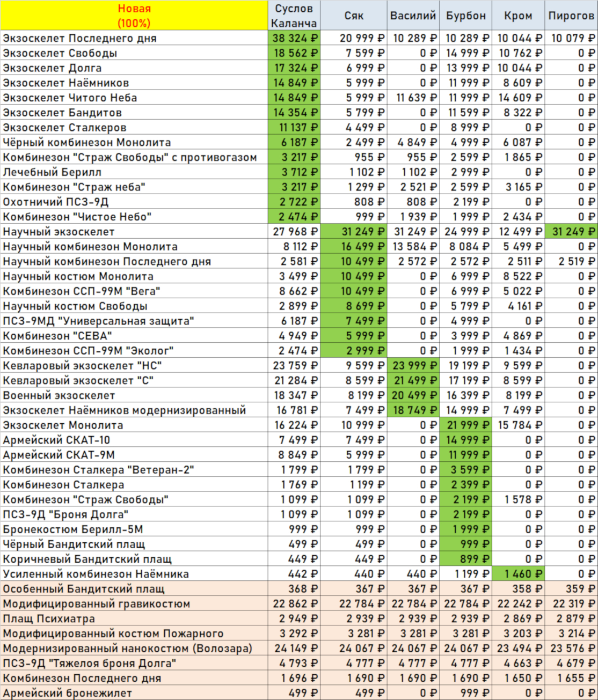This screenshot has width=598, height=700.
Task: Click the green cell "11 137 ₽"
Action: [x=294, y=128]
